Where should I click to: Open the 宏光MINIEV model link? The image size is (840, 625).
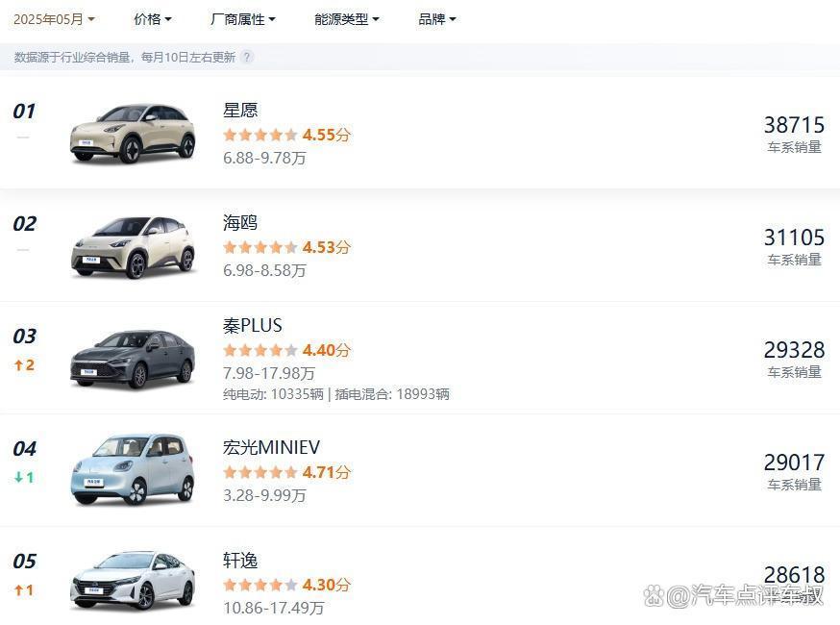pyautogui.click(x=271, y=448)
